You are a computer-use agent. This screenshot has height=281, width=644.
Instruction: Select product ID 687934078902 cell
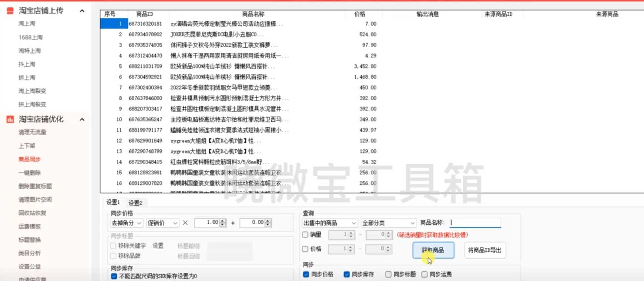click(x=145, y=34)
